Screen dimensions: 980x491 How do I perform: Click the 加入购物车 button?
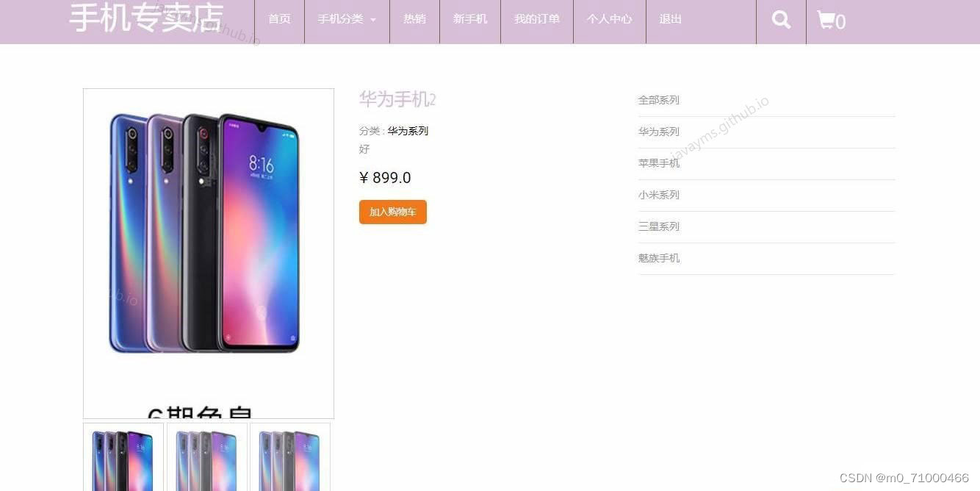pos(393,212)
